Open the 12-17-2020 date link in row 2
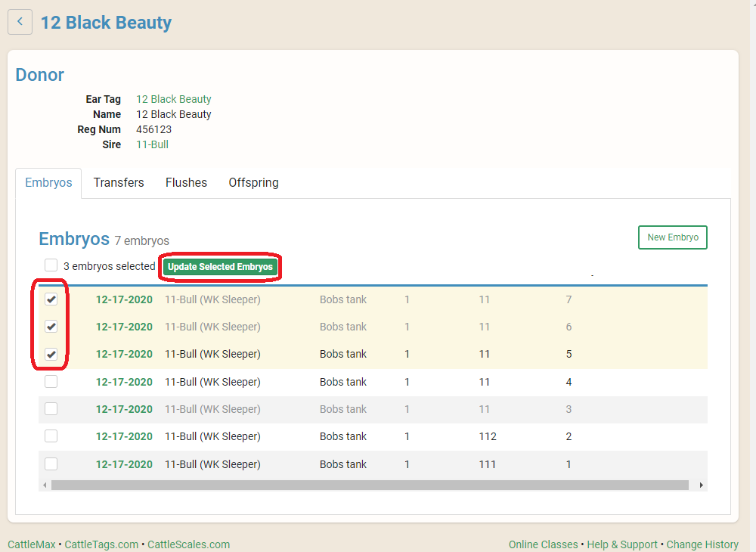This screenshot has width=756, height=552. click(x=124, y=436)
